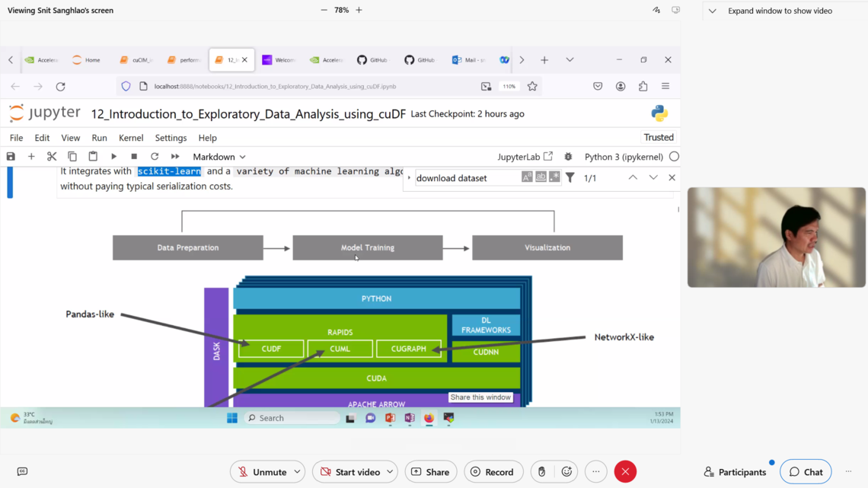Toggle whole word match in search
Screen dimensions: 868x488
click(541, 177)
